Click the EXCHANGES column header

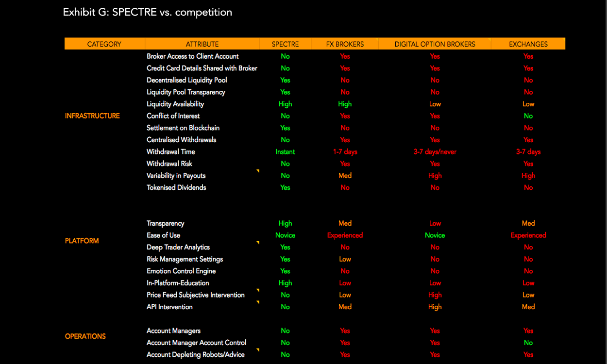528,44
